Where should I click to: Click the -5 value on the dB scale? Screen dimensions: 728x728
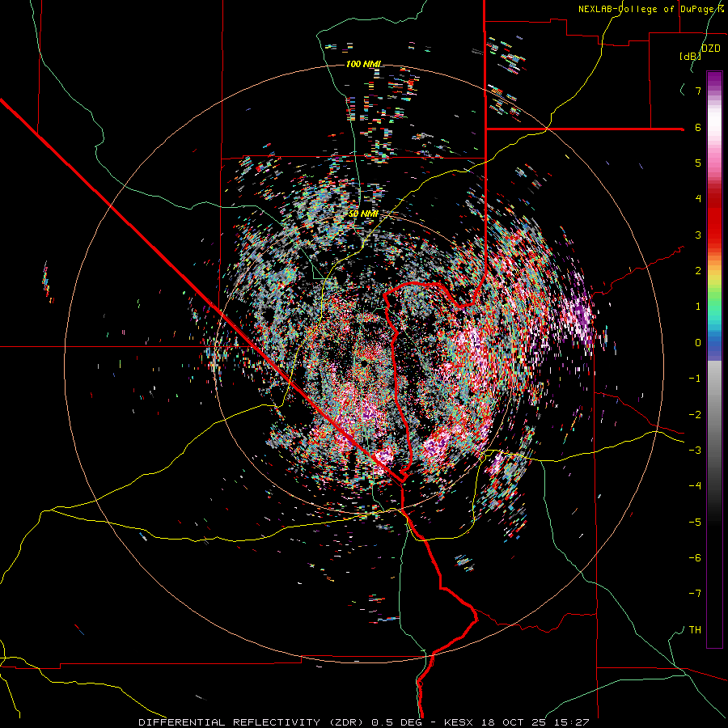click(x=695, y=523)
